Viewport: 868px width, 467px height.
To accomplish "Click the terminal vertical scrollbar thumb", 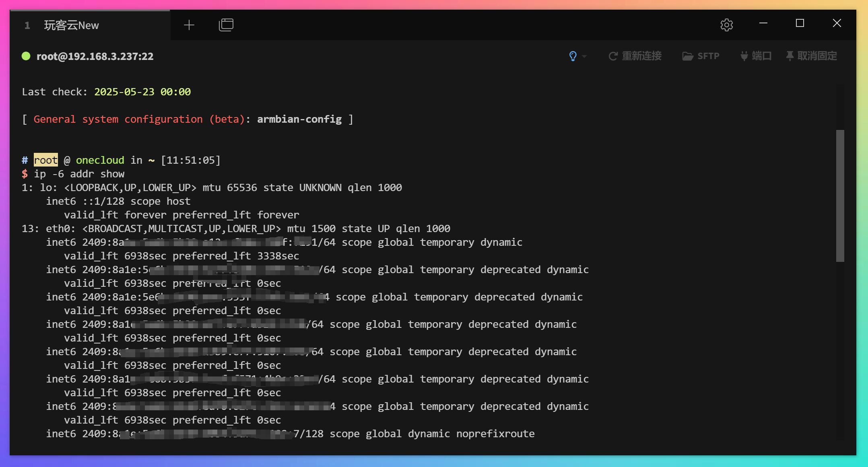I will (x=840, y=195).
